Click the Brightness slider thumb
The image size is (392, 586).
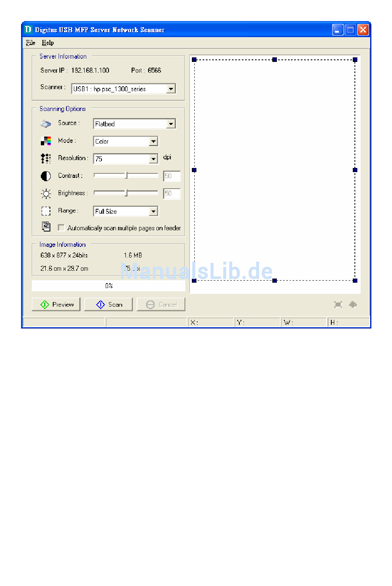click(x=126, y=193)
